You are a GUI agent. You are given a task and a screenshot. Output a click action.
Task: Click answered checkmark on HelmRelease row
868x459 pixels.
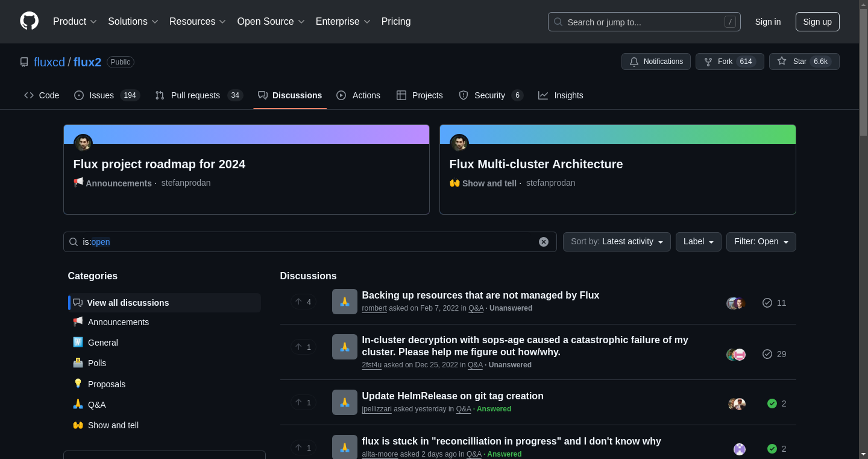pos(772,404)
